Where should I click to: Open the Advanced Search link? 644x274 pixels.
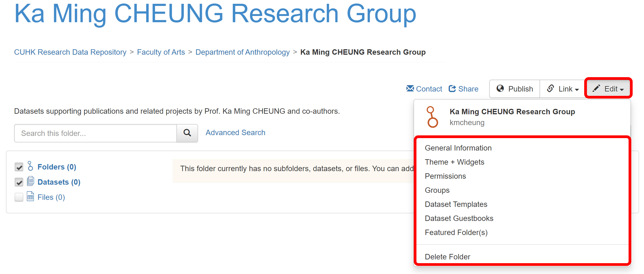(235, 132)
